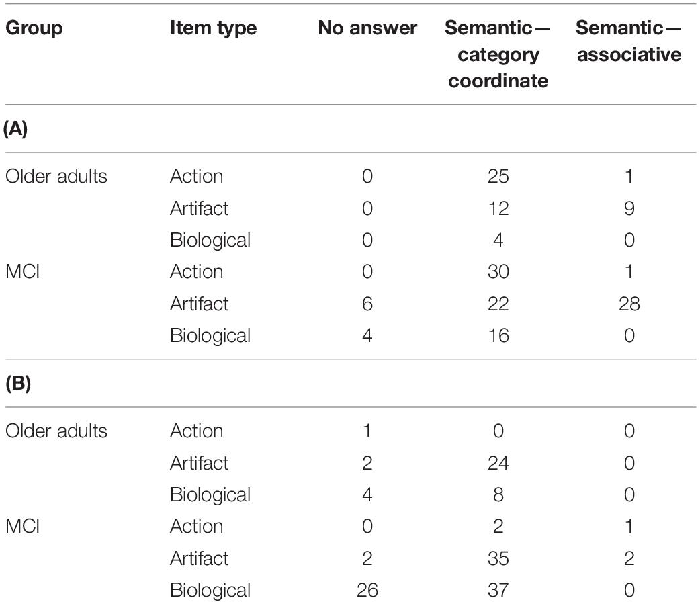
Task: Click the MCI group label in section B
Action: tap(22, 526)
